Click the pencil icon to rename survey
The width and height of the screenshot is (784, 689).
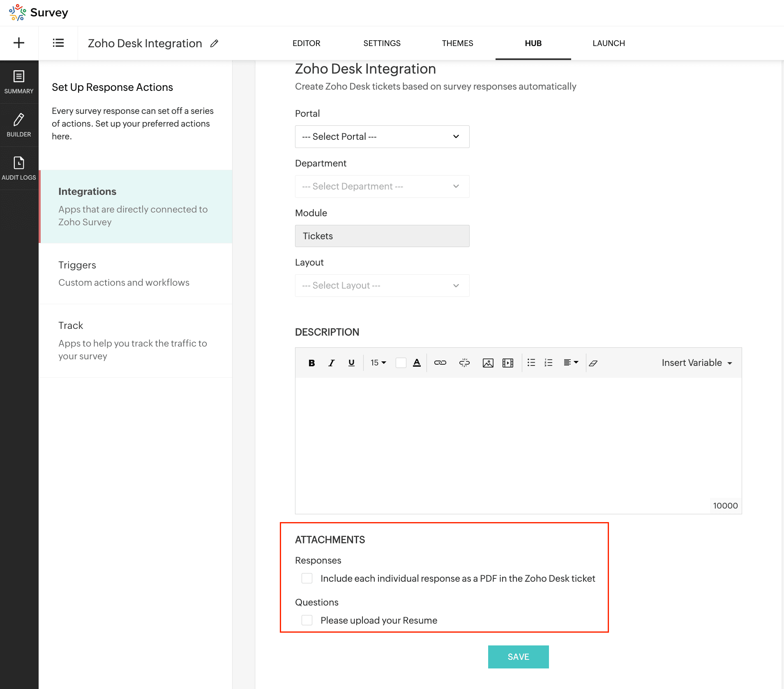214,43
